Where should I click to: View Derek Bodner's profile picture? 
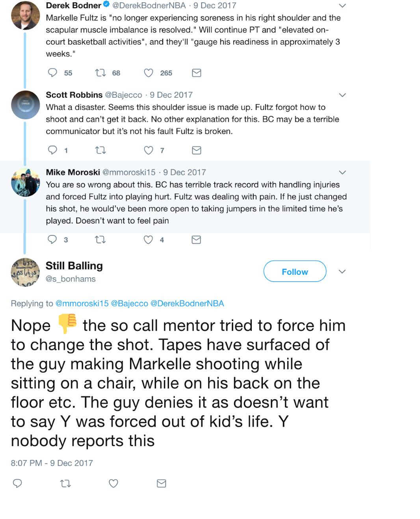(25, 15)
